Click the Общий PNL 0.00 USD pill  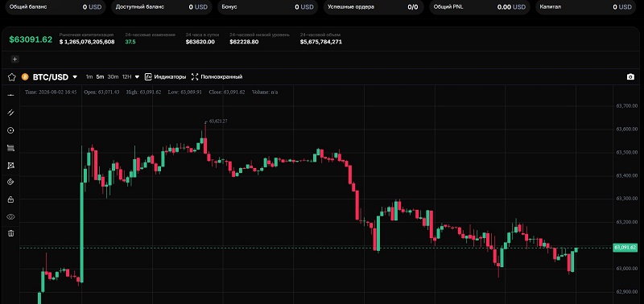point(480,7)
